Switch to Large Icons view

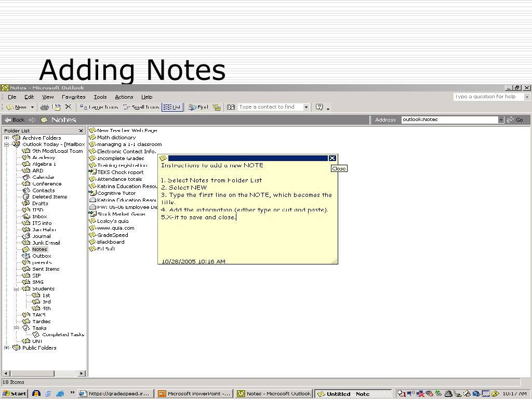point(99,107)
